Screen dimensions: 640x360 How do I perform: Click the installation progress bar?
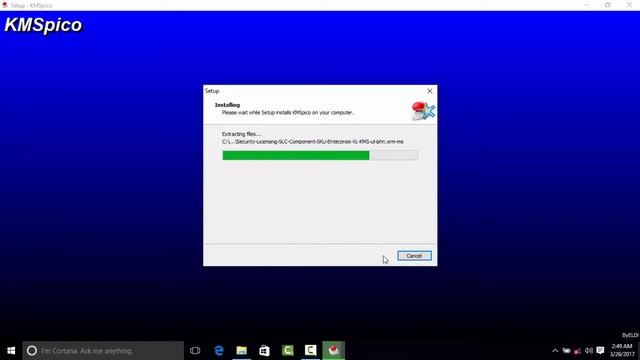[x=320, y=155]
